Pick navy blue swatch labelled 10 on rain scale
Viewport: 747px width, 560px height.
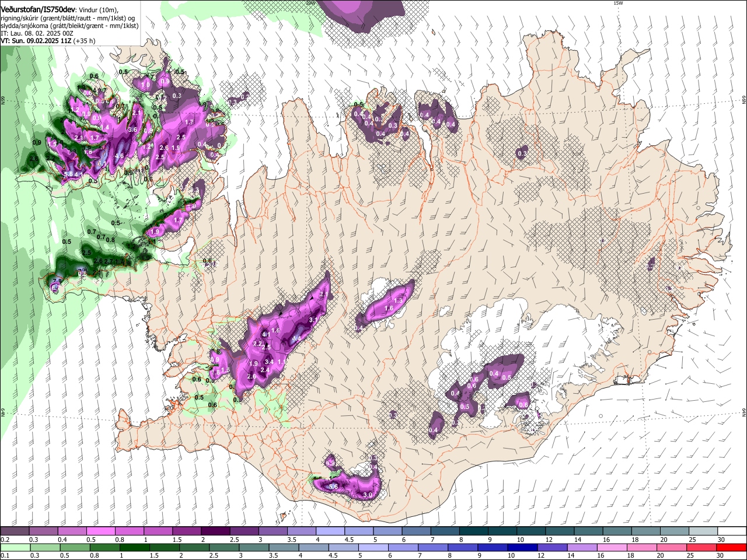click(523, 547)
